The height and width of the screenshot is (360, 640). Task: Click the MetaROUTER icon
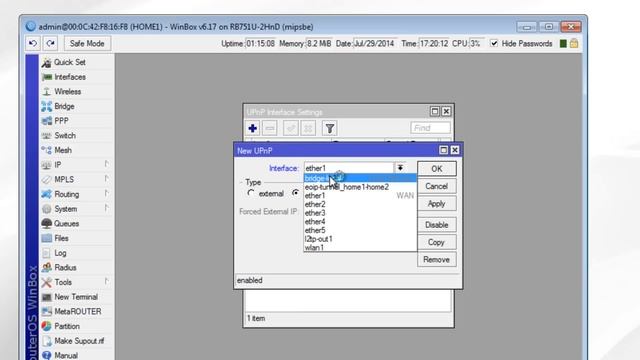tap(47, 312)
